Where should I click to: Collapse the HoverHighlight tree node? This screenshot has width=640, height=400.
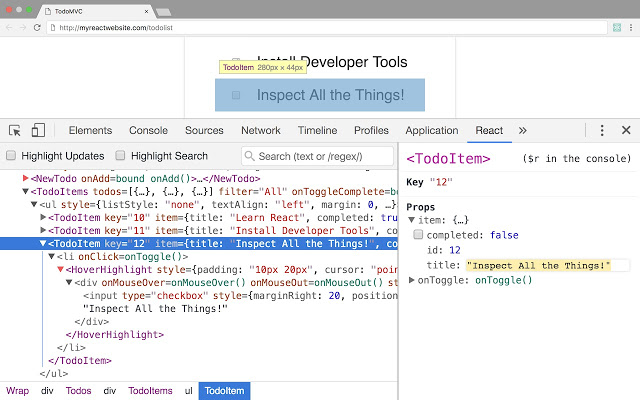click(x=60, y=269)
